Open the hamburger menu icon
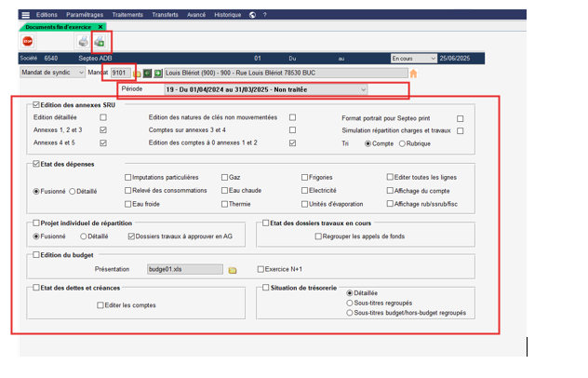The height and width of the screenshot is (378, 588). [x=25, y=15]
